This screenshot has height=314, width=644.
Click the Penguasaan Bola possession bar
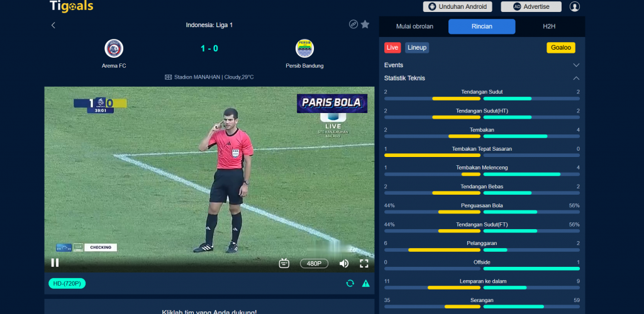coord(482,212)
